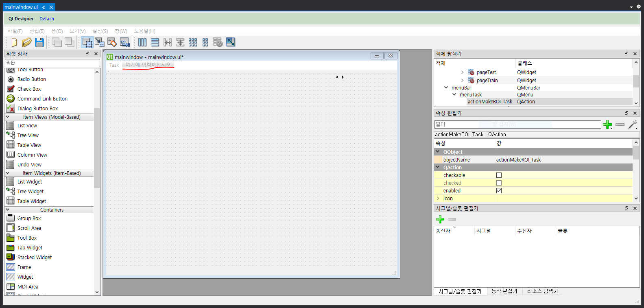The image size is (644, 308).
Task: Apply horizontal splitter layout icon
Action: click(168, 42)
